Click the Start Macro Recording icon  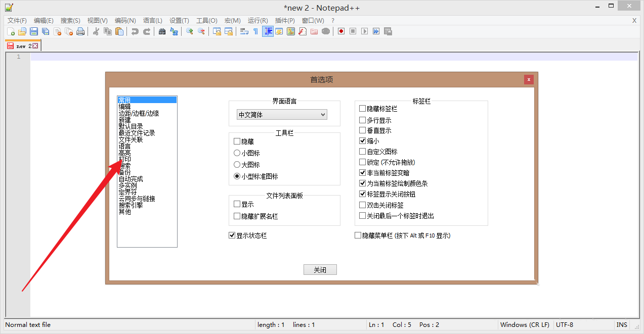(x=340, y=31)
